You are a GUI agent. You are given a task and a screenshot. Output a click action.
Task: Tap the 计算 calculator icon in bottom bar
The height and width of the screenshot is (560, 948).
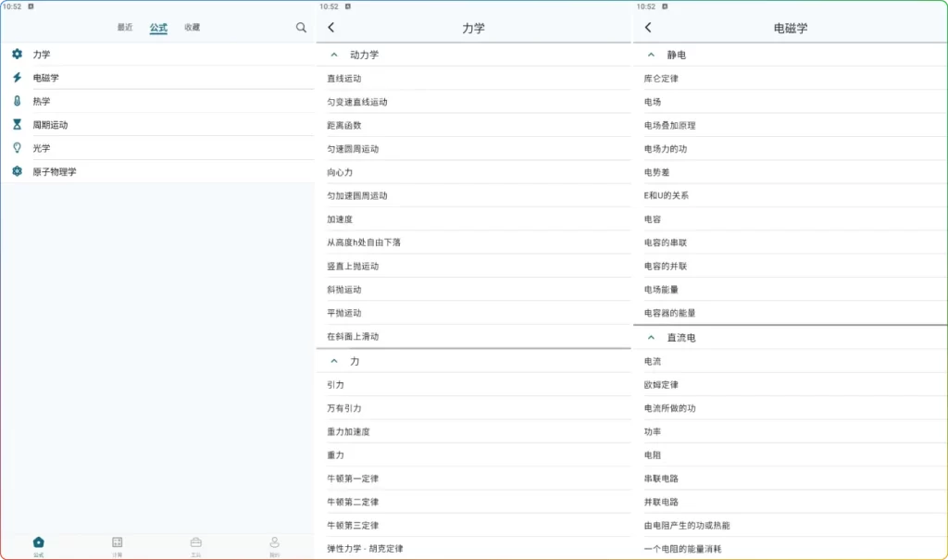[x=117, y=541]
